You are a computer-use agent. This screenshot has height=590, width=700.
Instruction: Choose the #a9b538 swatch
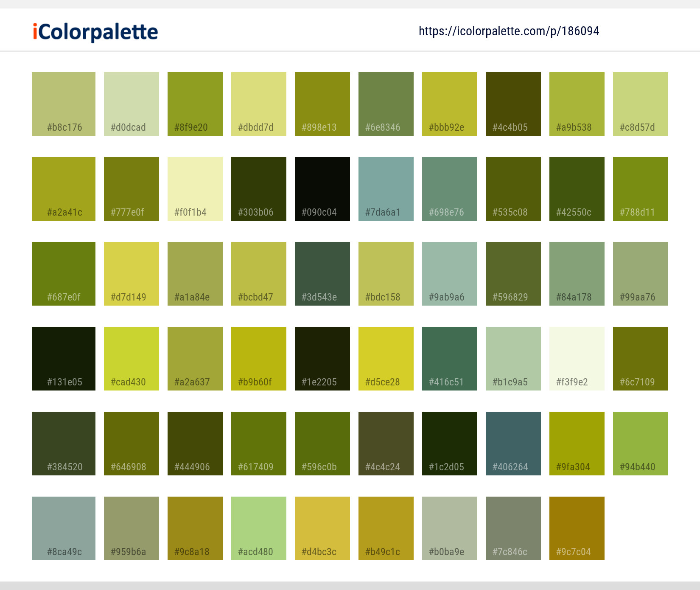(x=577, y=104)
